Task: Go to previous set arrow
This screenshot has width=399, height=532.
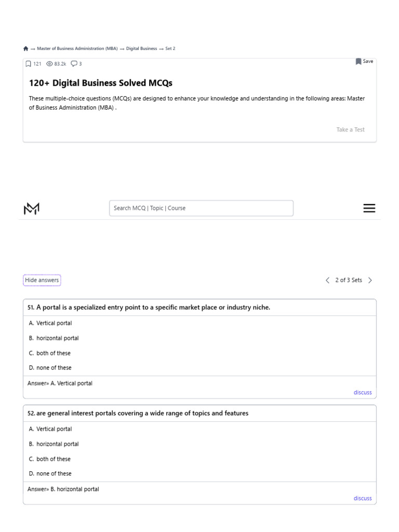Action: coord(328,280)
